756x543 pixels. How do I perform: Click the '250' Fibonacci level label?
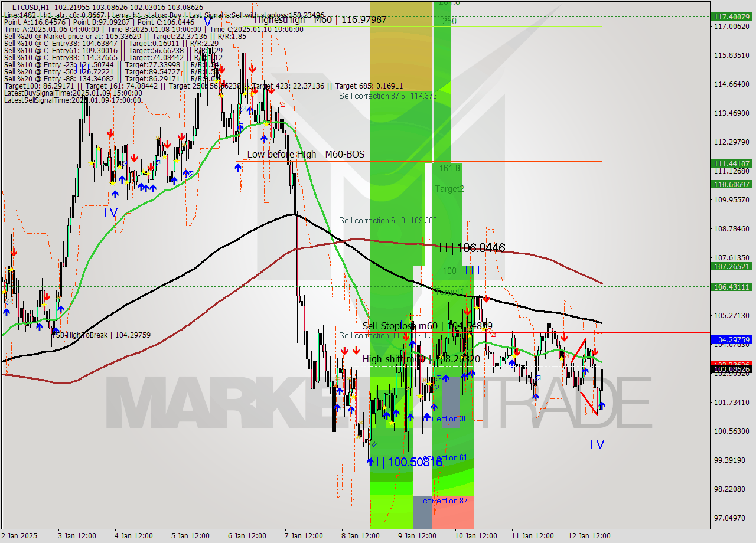pos(449,21)
